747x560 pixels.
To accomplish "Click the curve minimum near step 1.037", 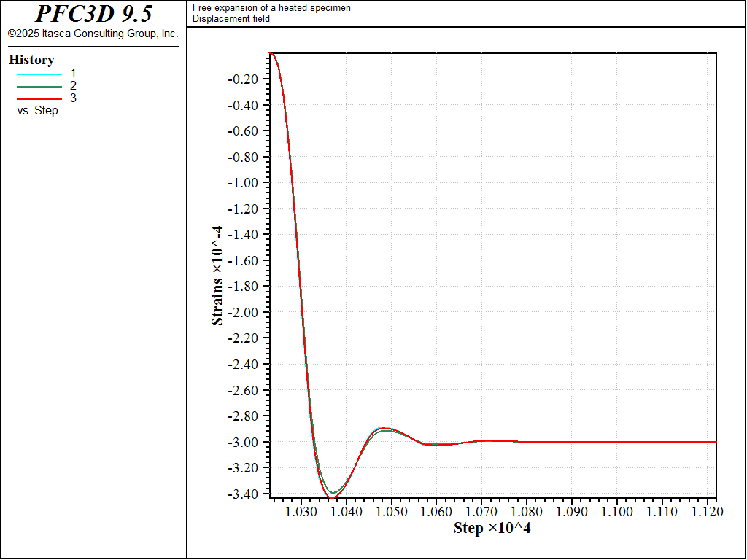I will point(332,497).
